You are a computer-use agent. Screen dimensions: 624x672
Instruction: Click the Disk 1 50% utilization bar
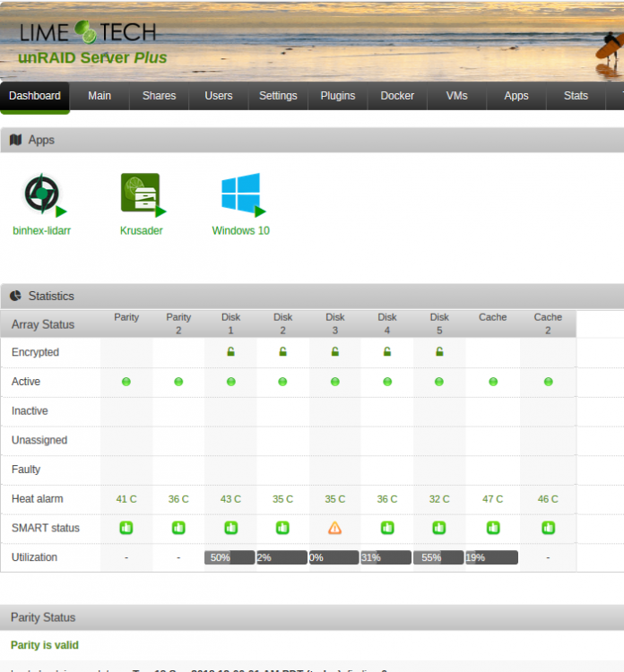[230, 557]
